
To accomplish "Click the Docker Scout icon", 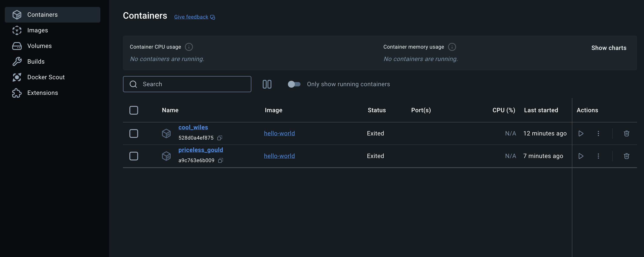I will pos(17,77).
